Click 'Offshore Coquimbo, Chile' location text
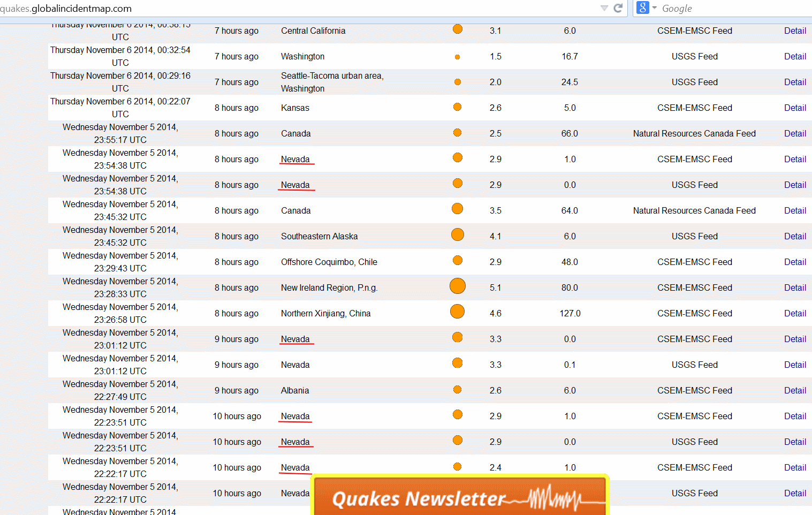The height and width of the screenshot is (515, 812). coord(329,262)
